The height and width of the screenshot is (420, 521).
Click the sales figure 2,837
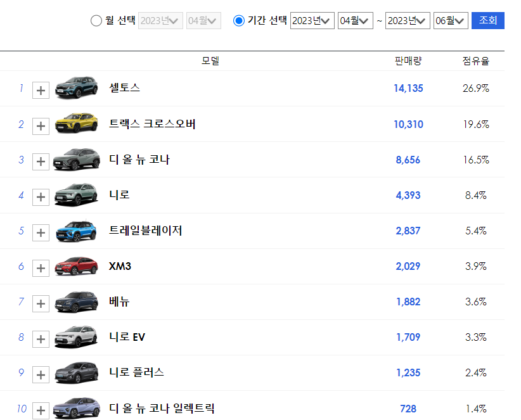(x=408, y=231)
